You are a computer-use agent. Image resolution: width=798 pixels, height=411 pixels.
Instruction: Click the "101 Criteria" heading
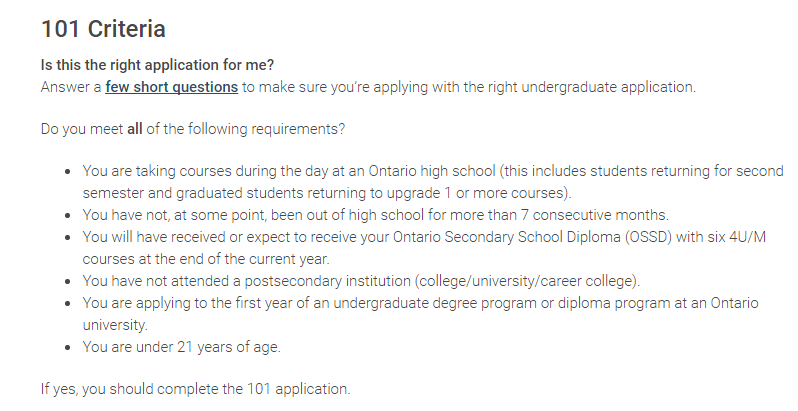point(102,29)
